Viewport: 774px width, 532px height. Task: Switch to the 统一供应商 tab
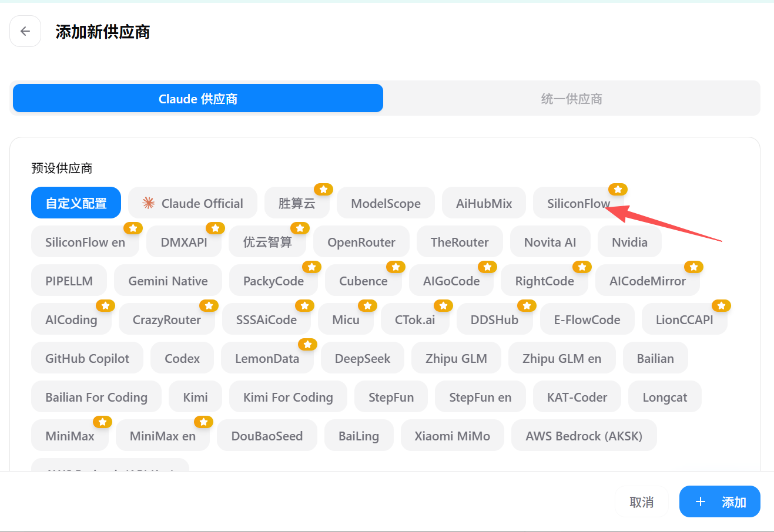point(571,98)
